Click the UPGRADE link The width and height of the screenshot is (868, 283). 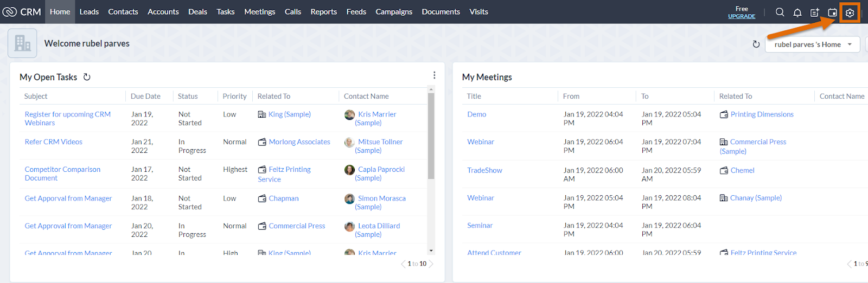741,16
